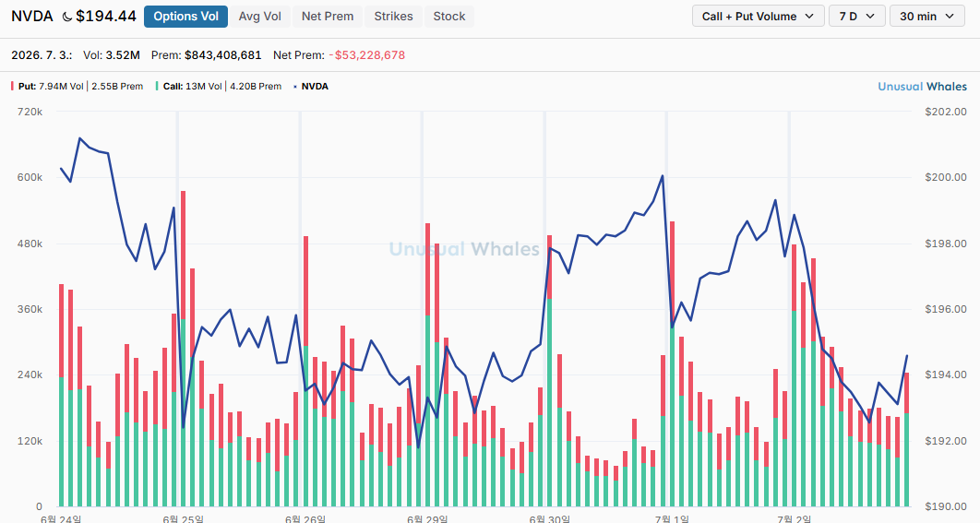
Task: Open the Net Prem tab
Action: [328, 17]
